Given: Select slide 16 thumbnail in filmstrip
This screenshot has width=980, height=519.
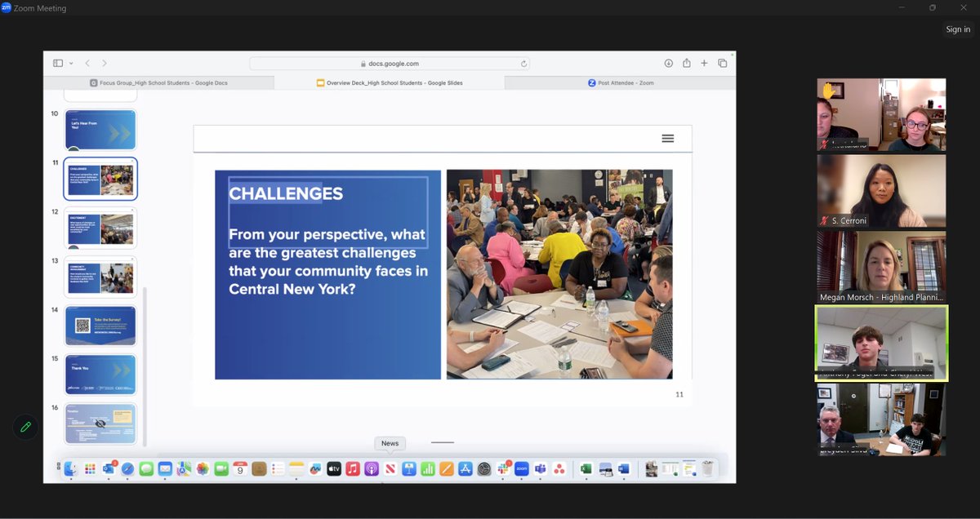Looking at the screenshot, I should coord(100,424).
